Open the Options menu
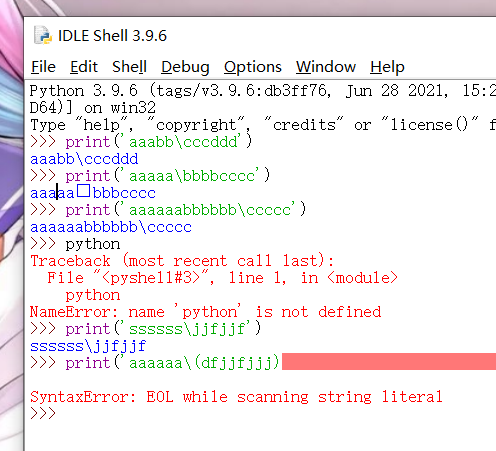 [x=253, y=67]
